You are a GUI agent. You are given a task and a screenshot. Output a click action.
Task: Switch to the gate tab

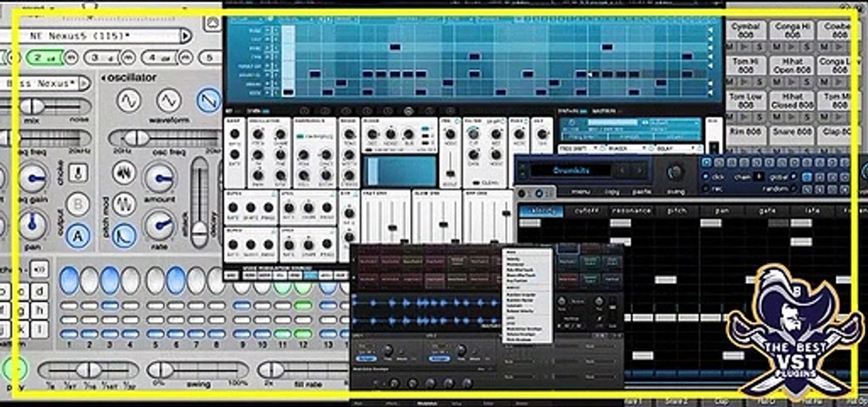(767, 211)
